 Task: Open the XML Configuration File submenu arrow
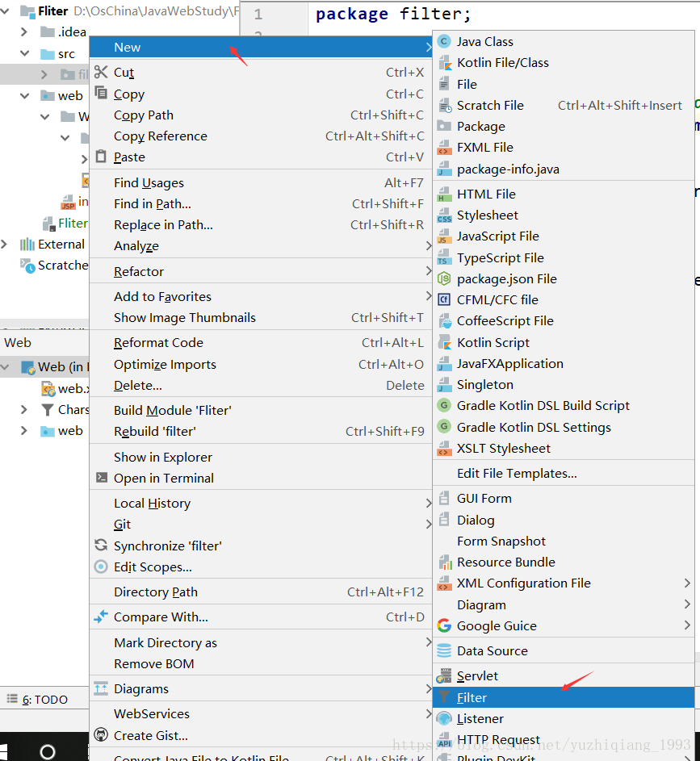687,583
